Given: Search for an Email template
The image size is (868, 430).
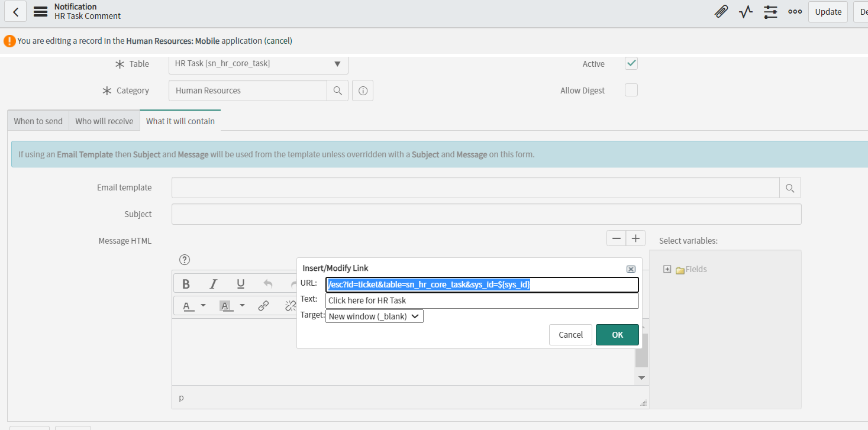Looking at the screenshot, I should point(790,187).
